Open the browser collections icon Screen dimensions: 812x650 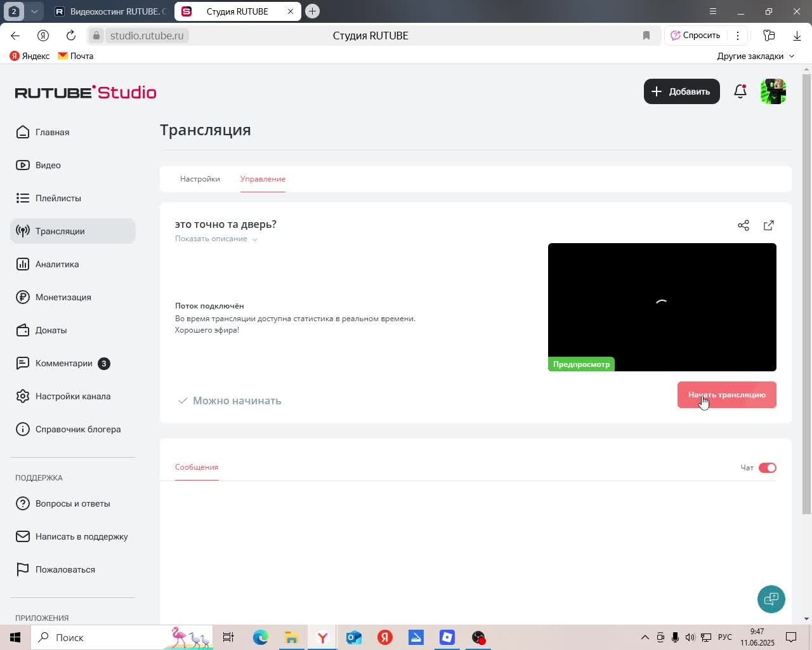(769, 36)
